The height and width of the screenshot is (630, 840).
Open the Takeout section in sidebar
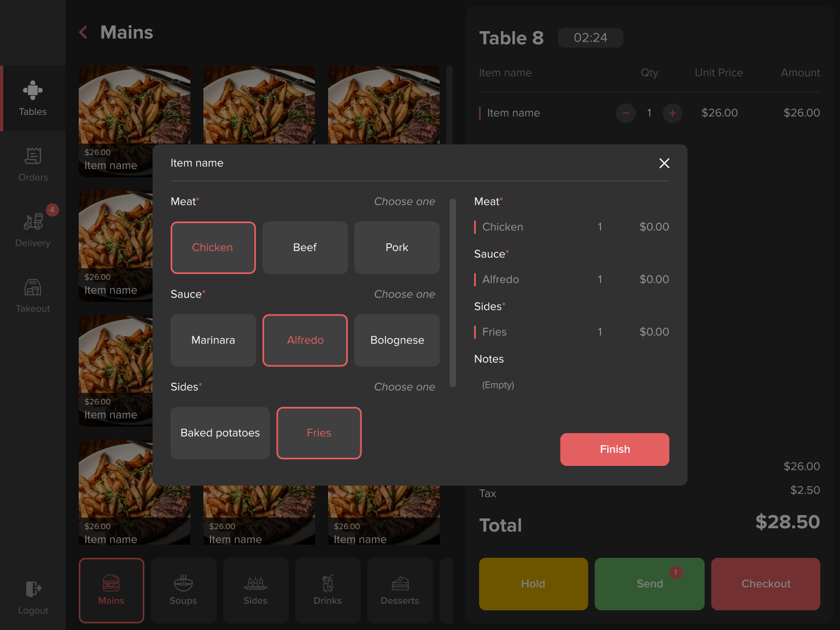tap(33, 295)
